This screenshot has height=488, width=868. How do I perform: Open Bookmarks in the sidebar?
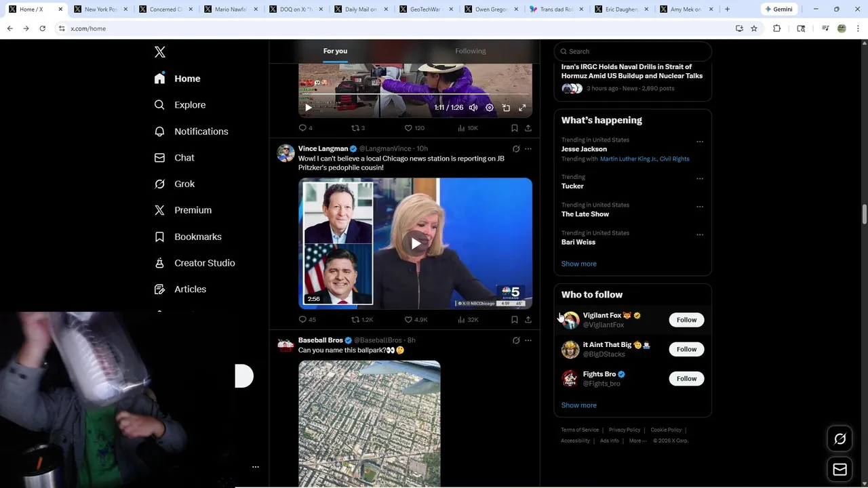(x=188, y=237)
